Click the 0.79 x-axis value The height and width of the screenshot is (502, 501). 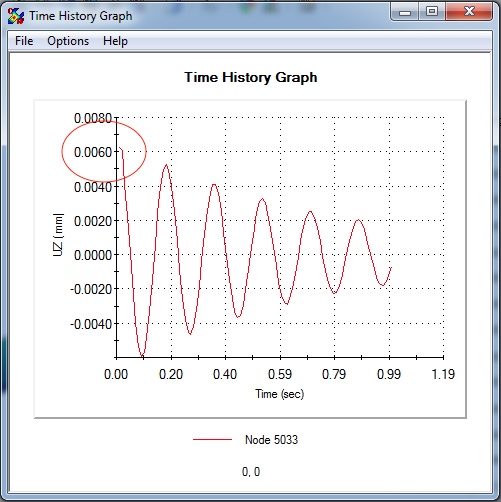334,374
